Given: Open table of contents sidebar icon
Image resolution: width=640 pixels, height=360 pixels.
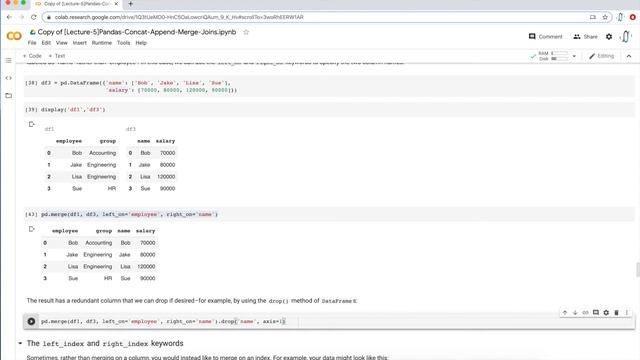Looking at the screenshot, I should pos(9,60).
